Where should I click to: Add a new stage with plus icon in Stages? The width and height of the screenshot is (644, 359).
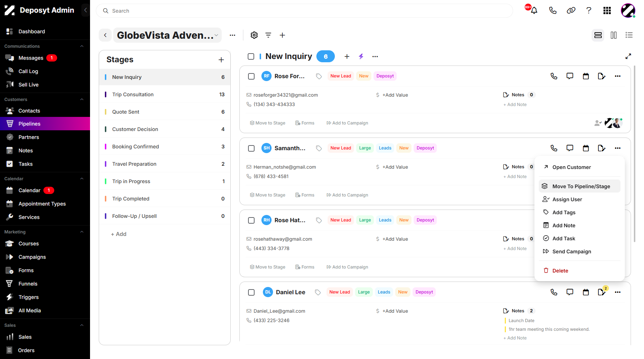221,60
